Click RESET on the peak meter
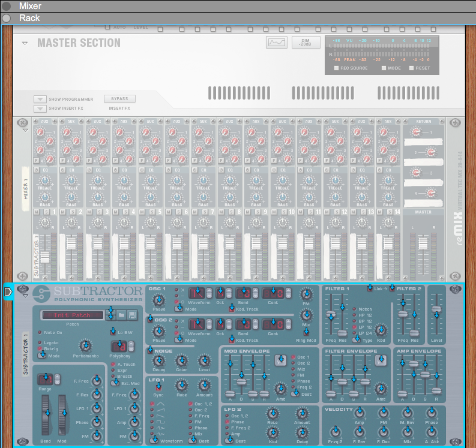The width and height of the screenshot is (476, 448). [411, 68]
